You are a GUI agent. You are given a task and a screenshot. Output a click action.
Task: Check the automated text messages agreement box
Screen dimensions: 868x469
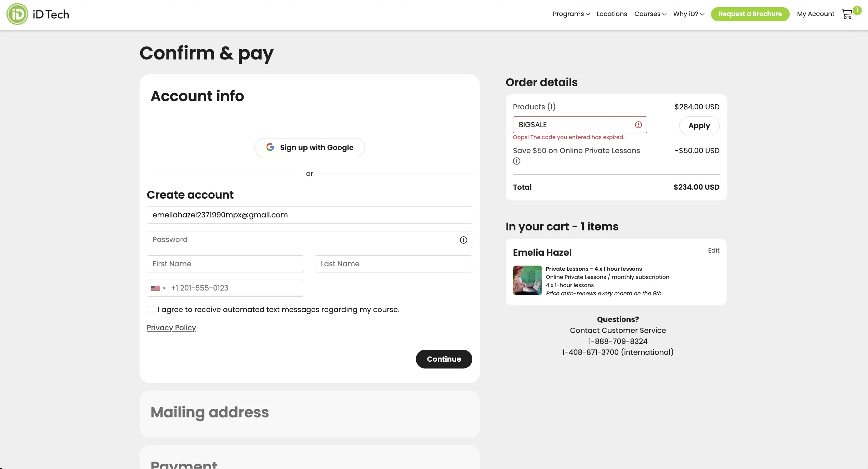(x=150, y=310)
